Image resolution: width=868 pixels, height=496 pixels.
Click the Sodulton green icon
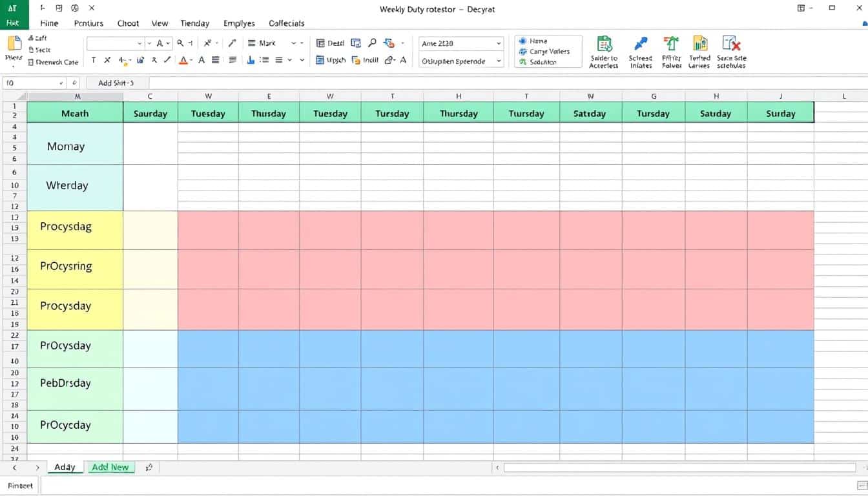click(523, 62)
